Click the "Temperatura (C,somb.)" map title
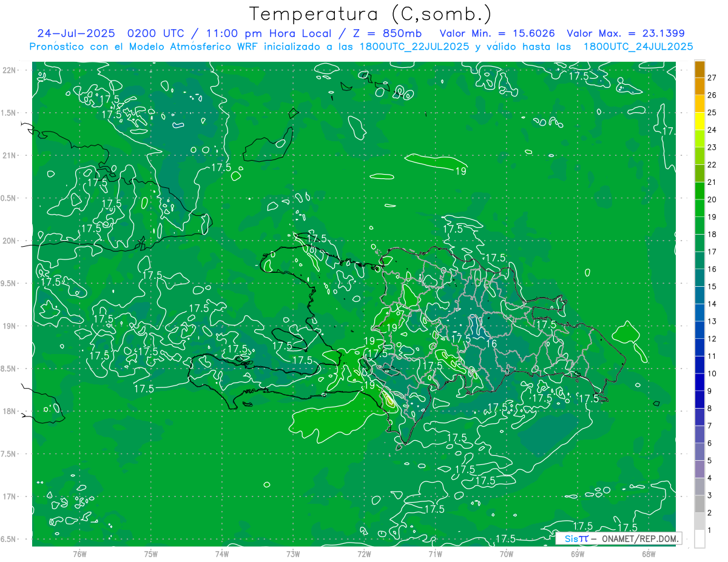 370,14
